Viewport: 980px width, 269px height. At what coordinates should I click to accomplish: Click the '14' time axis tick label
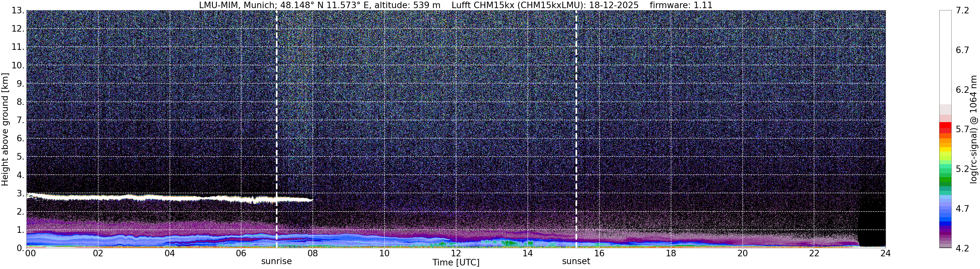click(528, 254)
